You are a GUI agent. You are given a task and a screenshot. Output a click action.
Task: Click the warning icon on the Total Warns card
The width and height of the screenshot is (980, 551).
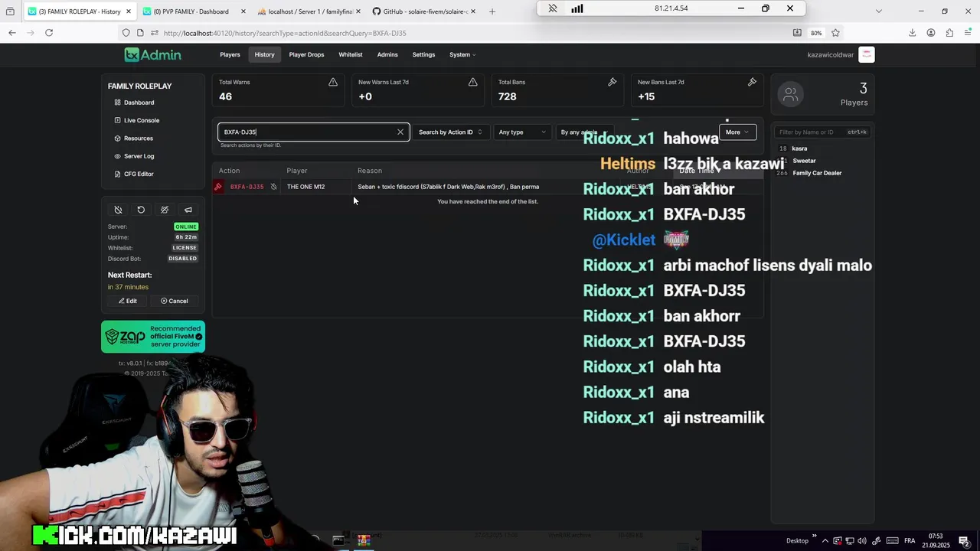[x=333, y=82]
